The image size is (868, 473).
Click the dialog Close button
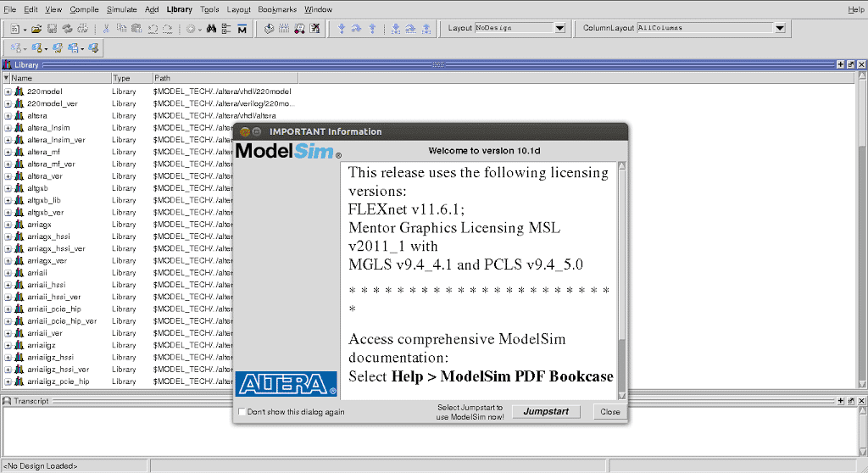pyautogui.click(x=610, y=411)
